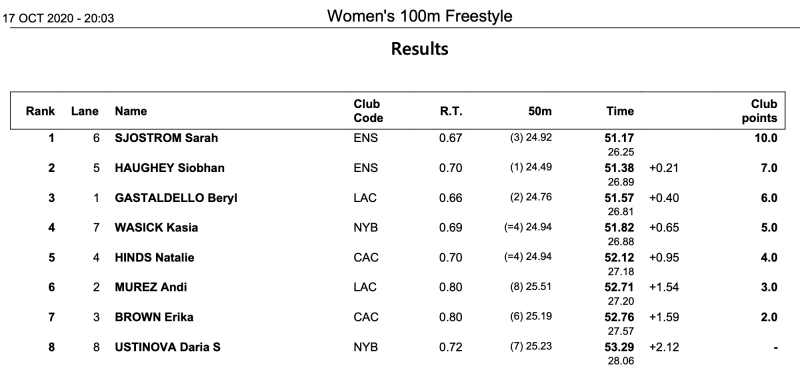This screenshot has height=384, width=800.
Task: Select the name USTINOVA Daria S
Action: point(167,347)
